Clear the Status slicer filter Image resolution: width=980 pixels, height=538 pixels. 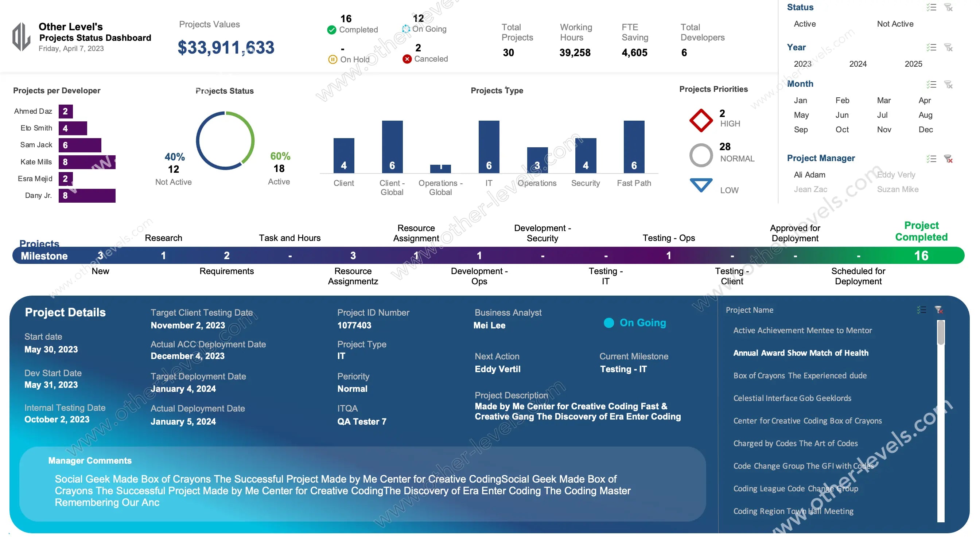coord(948,7)
